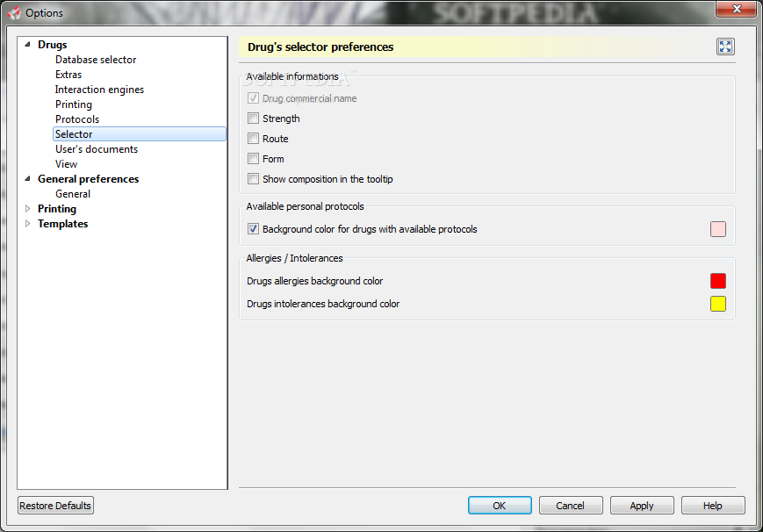Enable the Route checkbox

coord(253,139)
